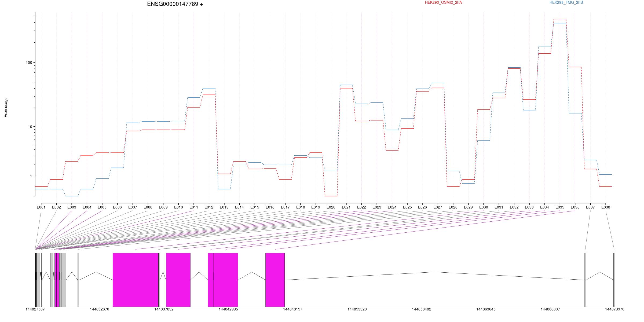Click genomic coordinate 144853320
Image resolution: width=644 pixels, height=322 pixels.
tap(357, 309)
